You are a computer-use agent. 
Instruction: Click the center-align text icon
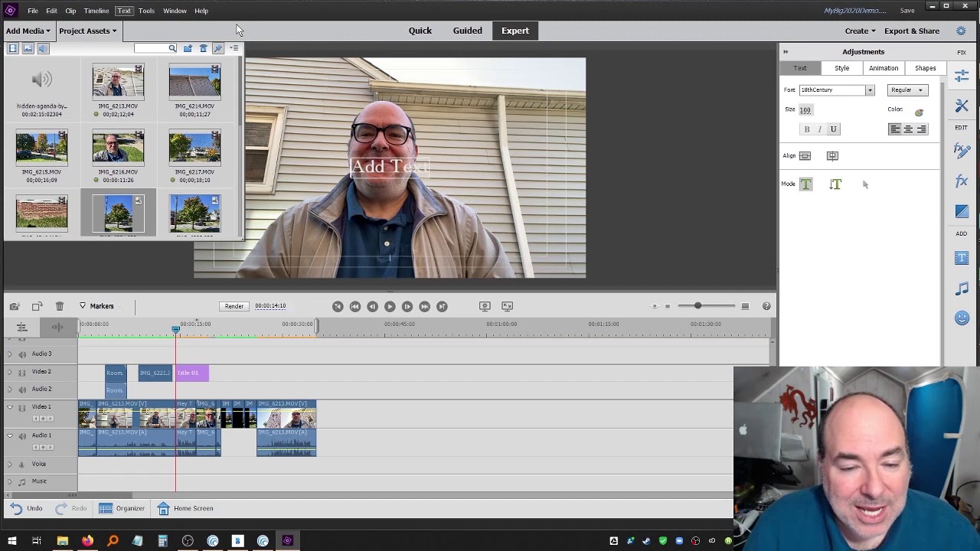pyautogui.click(x=908, y=129)
